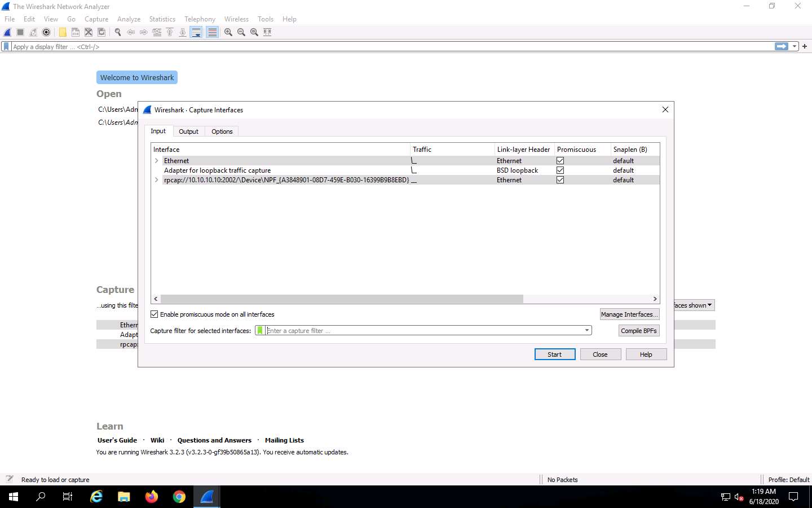The width and height of the screenshot is (812, 508).
Task: Open the Telephony menu
Action: pos(200,19)
